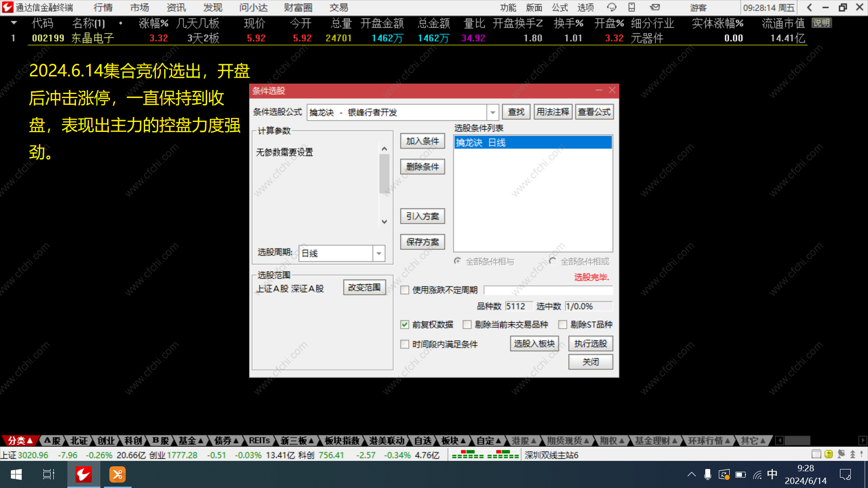The width and height of the screenshot is (868, 488).
Task: Uncheck the 前复权数据 checkbox
Action: click(405, 324)
